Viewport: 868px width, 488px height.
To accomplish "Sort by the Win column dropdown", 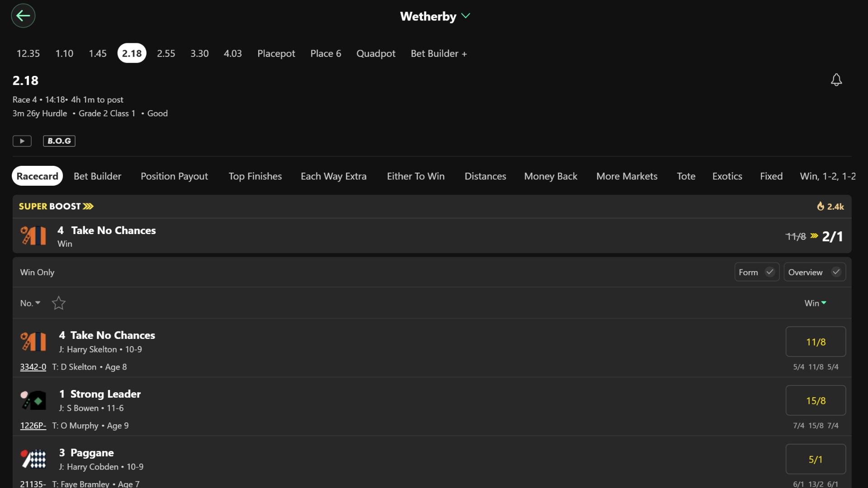I will [816, 303].
